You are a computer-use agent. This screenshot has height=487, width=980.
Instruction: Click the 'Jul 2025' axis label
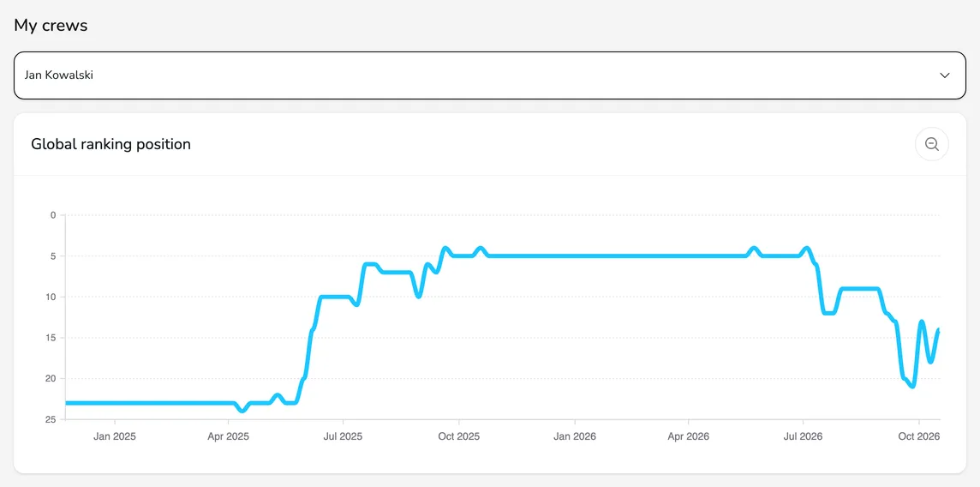[344, 436]
